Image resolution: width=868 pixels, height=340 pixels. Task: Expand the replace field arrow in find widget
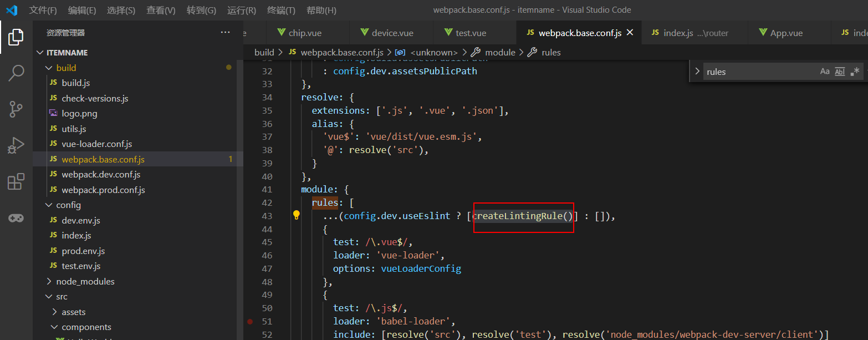tap(697, 72)
